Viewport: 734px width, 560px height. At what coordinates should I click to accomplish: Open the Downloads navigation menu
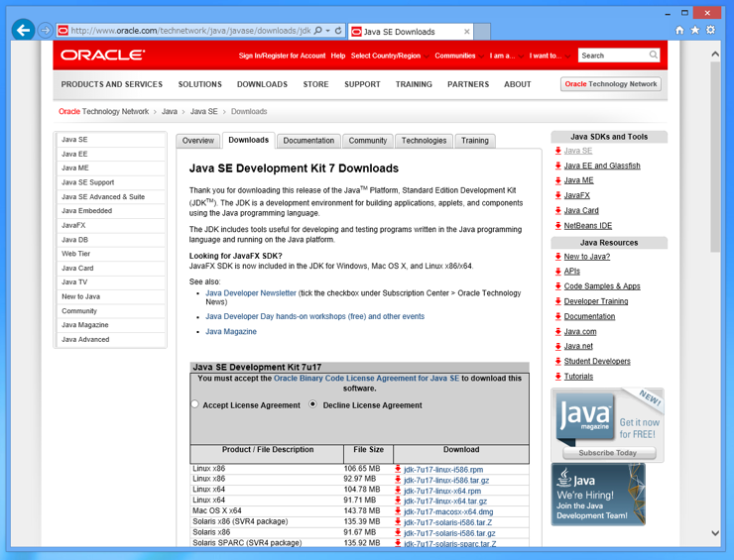[262, 84]
